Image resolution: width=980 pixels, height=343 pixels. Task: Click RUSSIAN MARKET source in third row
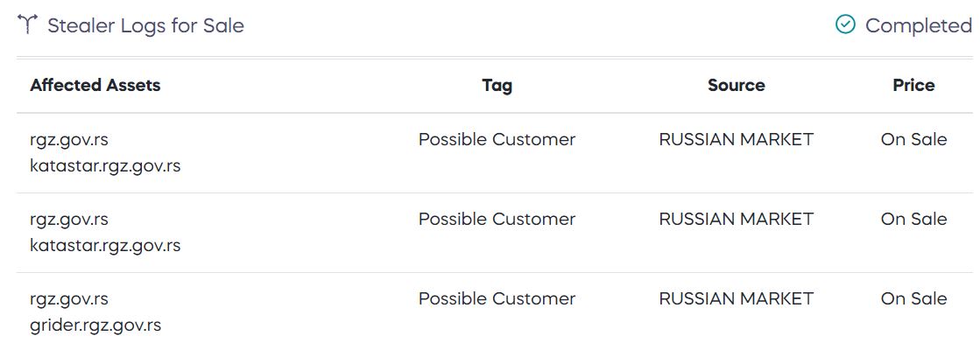737,298
